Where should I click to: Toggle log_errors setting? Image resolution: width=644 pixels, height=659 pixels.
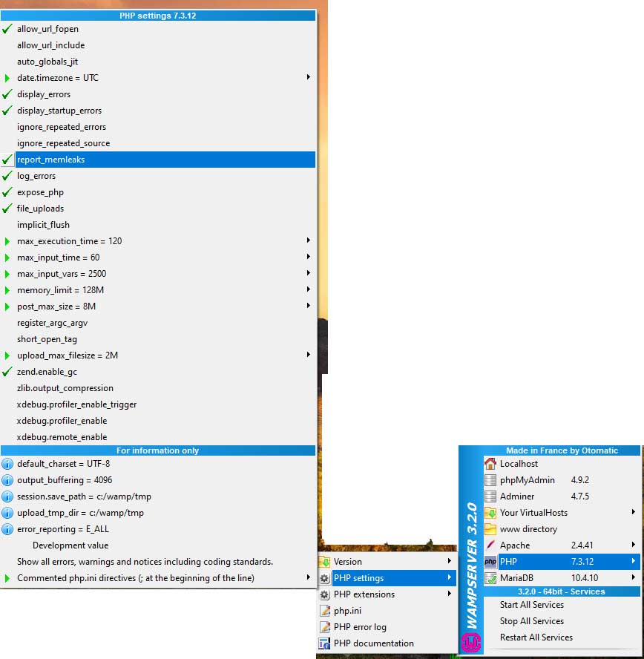158,176
